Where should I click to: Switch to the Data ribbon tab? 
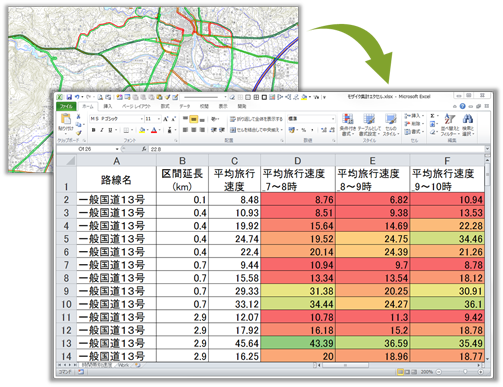coord(184,106)
